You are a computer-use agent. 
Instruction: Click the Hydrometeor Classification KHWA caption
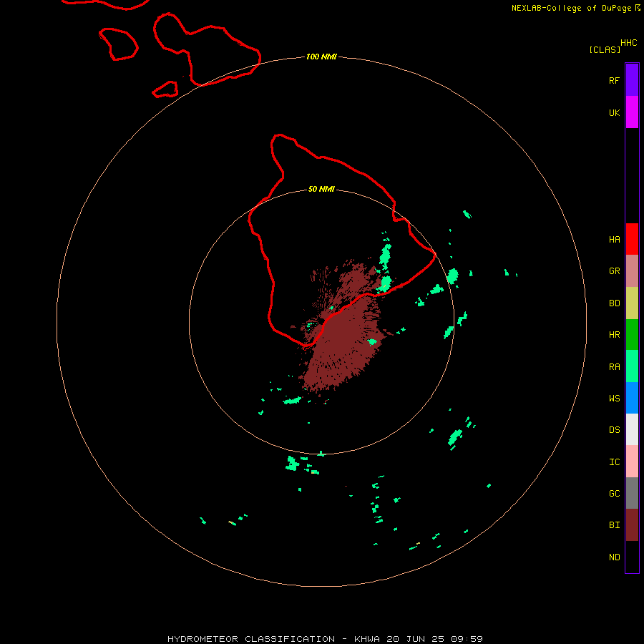coord(325,639)
